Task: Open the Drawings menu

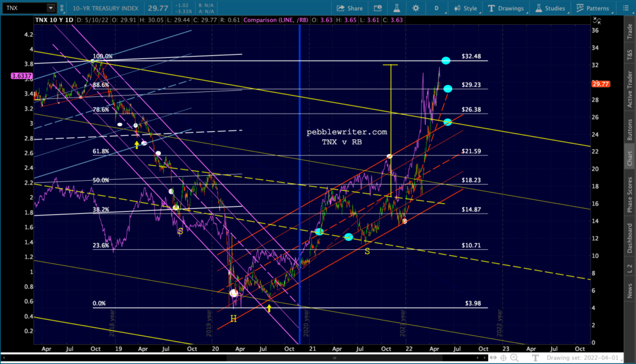Action: (506, 8)
